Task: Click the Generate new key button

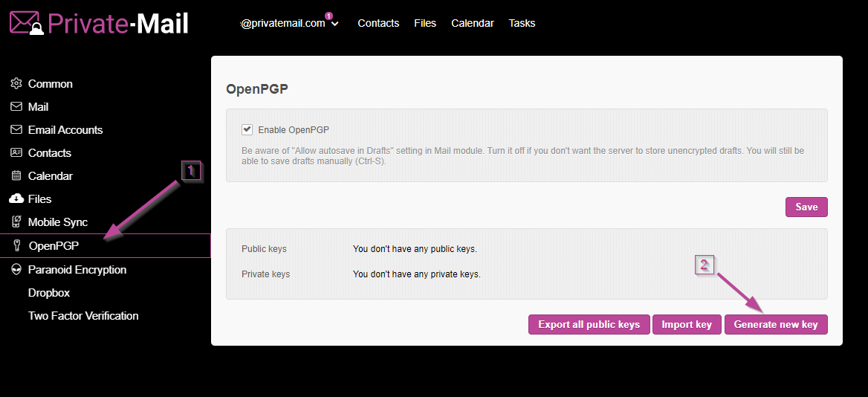Action: pyautogui.click(x=775, y=325)
